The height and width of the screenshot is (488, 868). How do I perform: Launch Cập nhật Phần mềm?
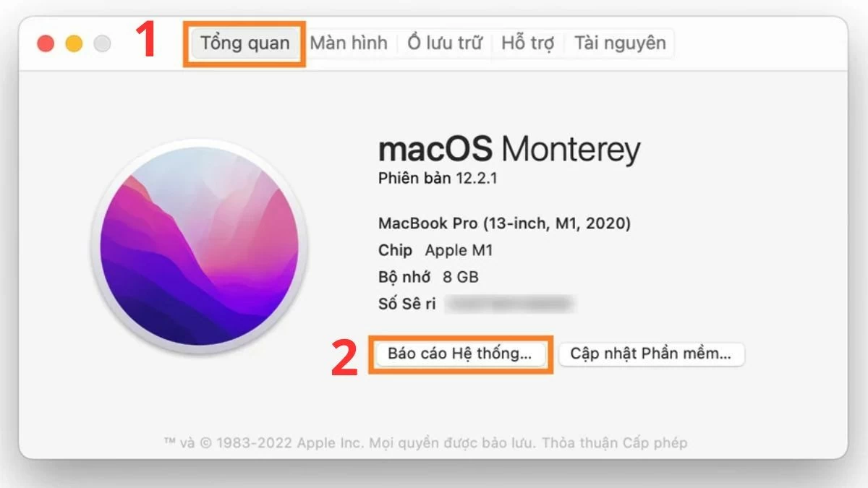point(650,354)
